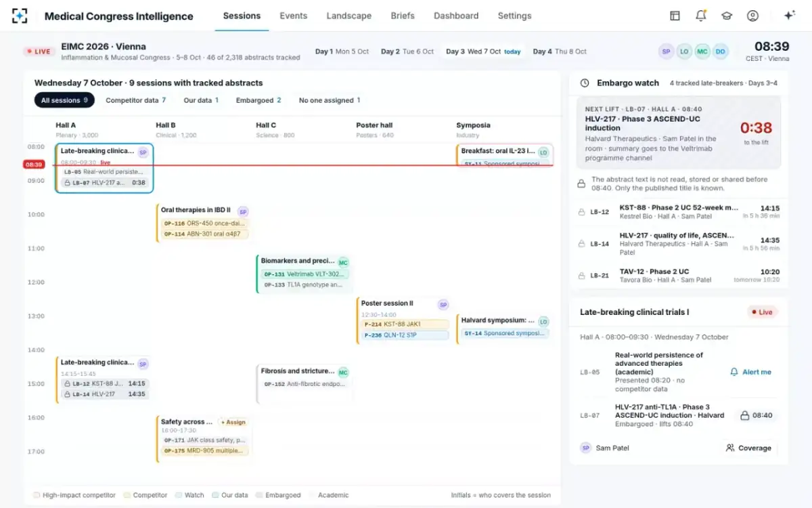The height and width of the screenshot is (508, 812).
Task: Open the AI sparkle assistant icon
Action: tap(789, 16)
